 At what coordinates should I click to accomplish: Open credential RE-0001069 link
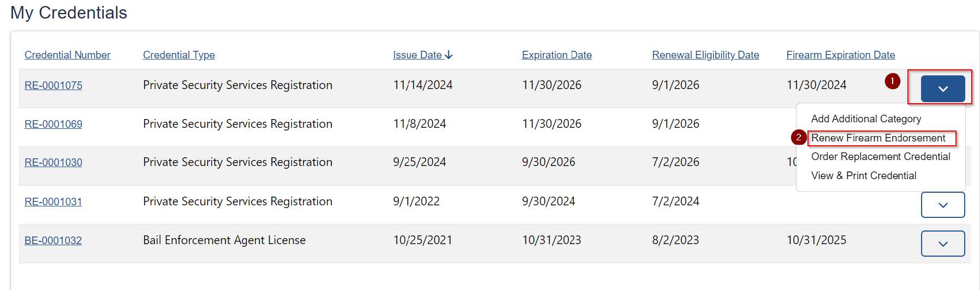[54, 124]
